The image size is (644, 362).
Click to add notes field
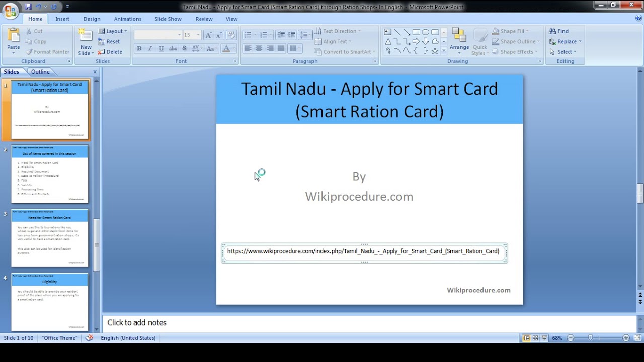pos(369,323)
